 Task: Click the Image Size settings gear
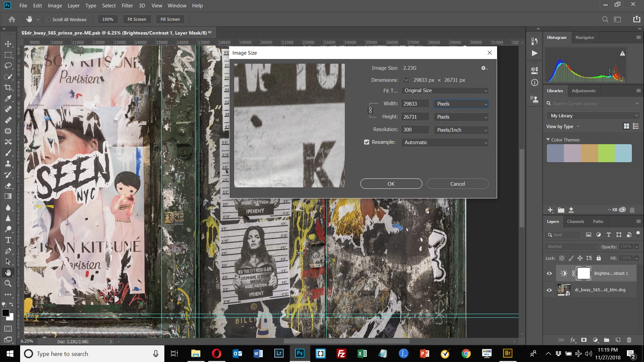pos(484,68)
